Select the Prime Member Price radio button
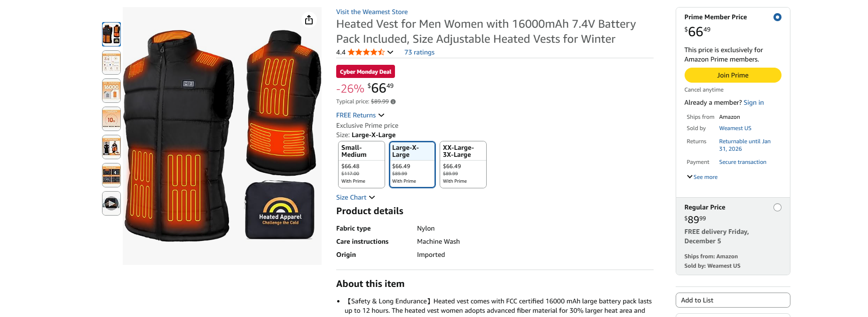This screenshot has height=317, width=868. (777, 17)
